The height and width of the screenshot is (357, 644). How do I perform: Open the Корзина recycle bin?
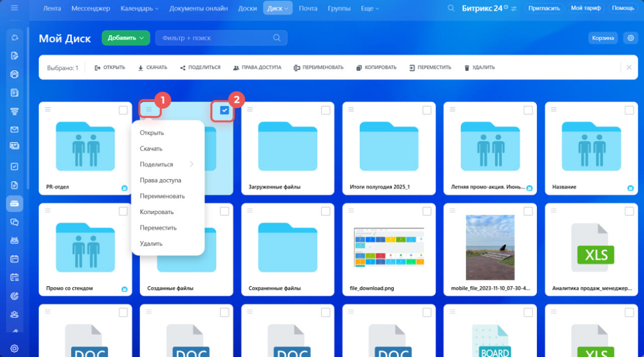pyautogui.click(x=603, y=38)
